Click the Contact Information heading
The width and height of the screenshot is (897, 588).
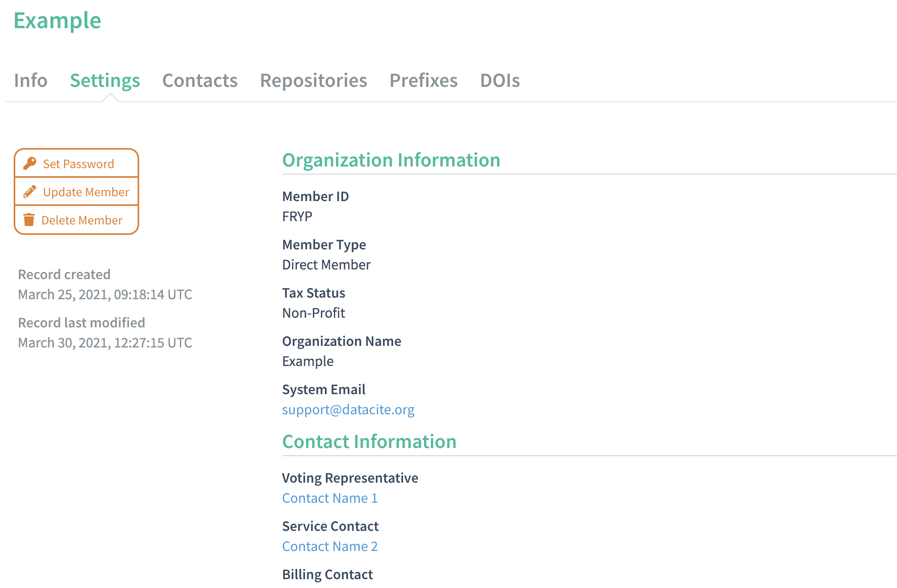[369, 442]
